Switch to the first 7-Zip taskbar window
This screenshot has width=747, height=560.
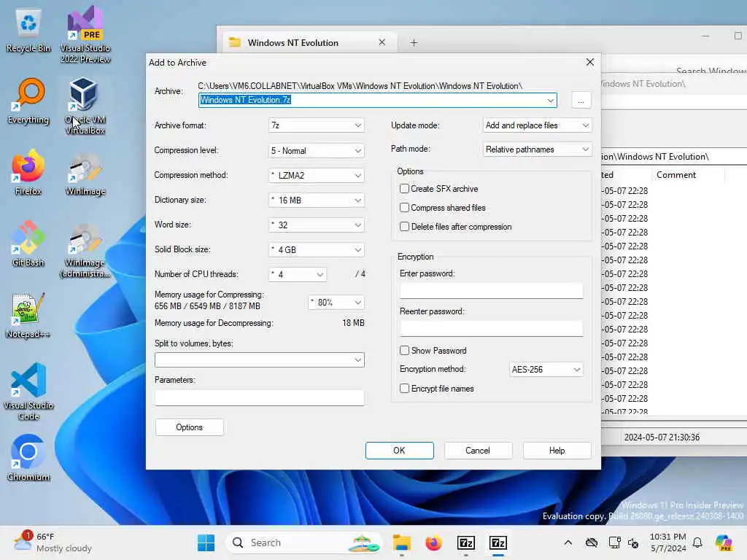pos(466,542)
